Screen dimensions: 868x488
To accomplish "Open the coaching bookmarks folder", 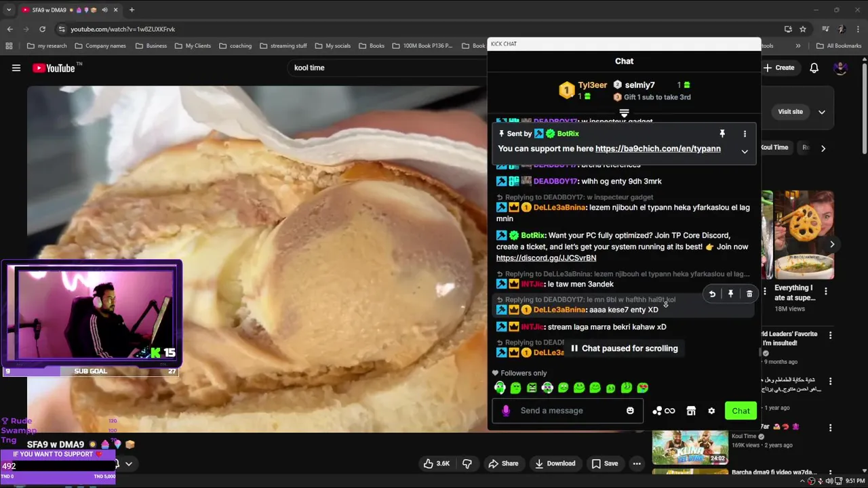I will click(x=235, y=46).
